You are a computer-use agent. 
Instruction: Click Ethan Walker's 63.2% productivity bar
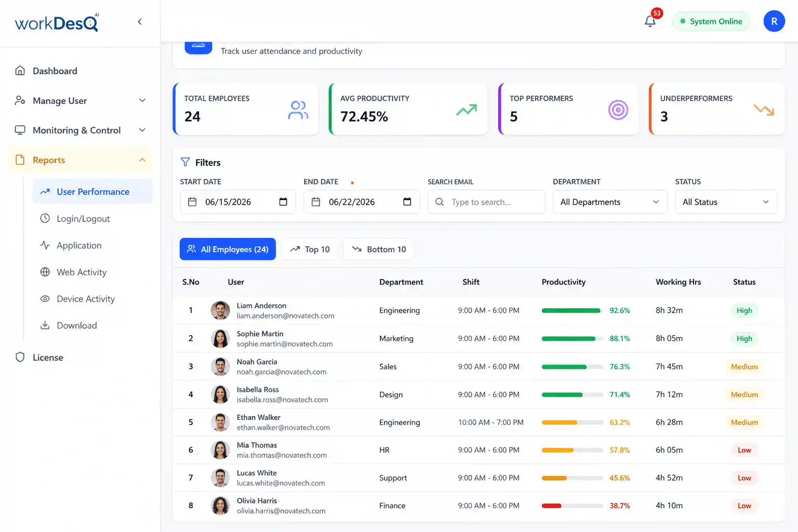(573, 422)
